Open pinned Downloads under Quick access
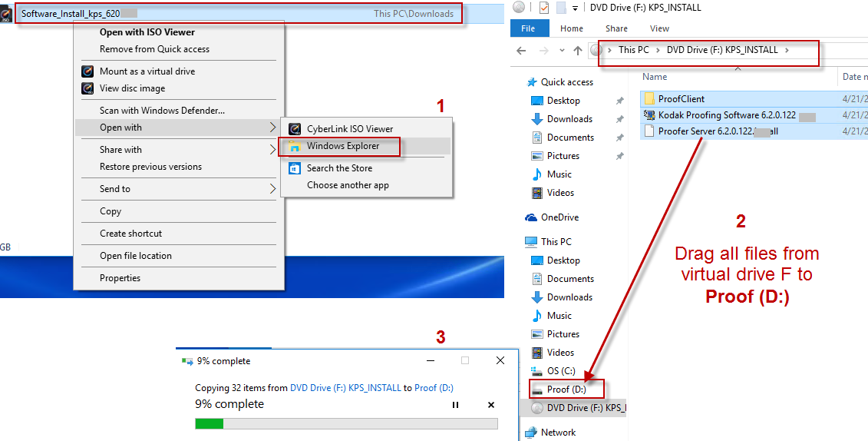 point(569,119)
